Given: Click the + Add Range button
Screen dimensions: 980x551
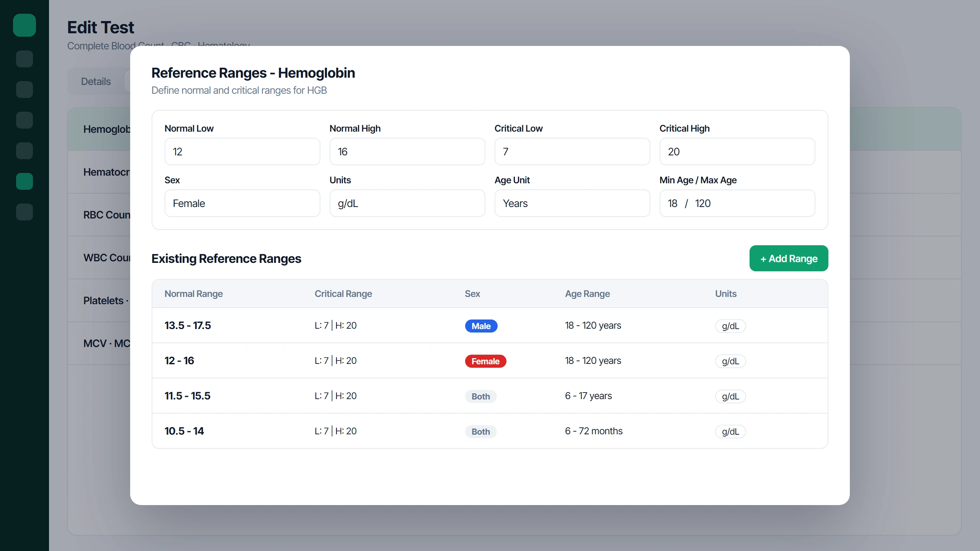Looking at the screenshot, I should pyautogui.click(x=789, y=258).
